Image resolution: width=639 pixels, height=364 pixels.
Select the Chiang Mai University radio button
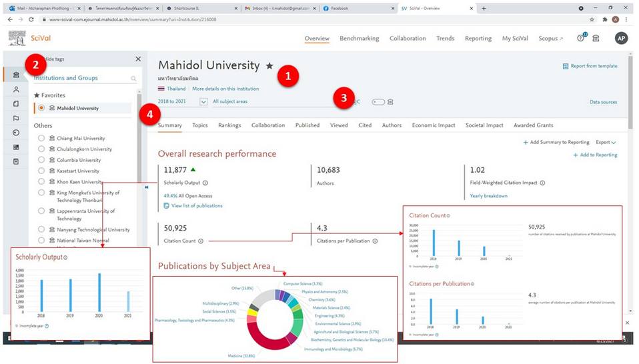point(42,138)
